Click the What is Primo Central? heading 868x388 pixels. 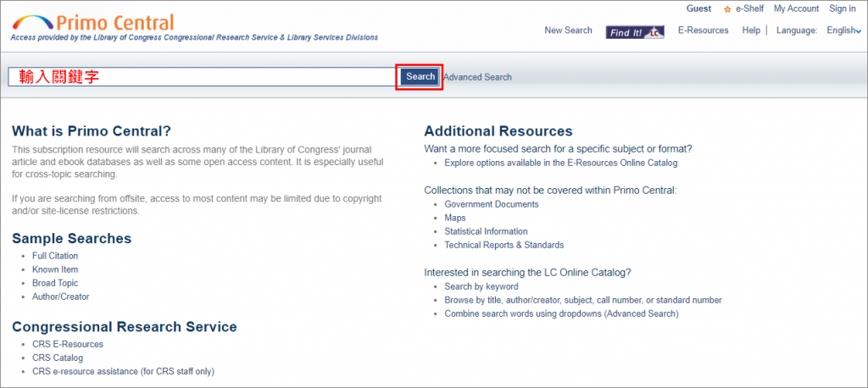92,131
